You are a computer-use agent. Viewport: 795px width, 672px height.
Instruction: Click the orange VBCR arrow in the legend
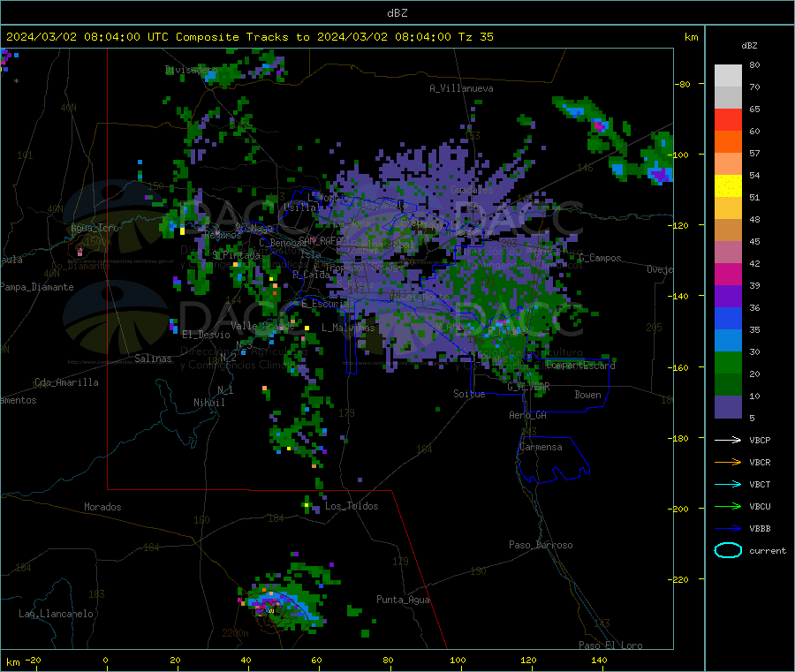click(x=728, y=462)
